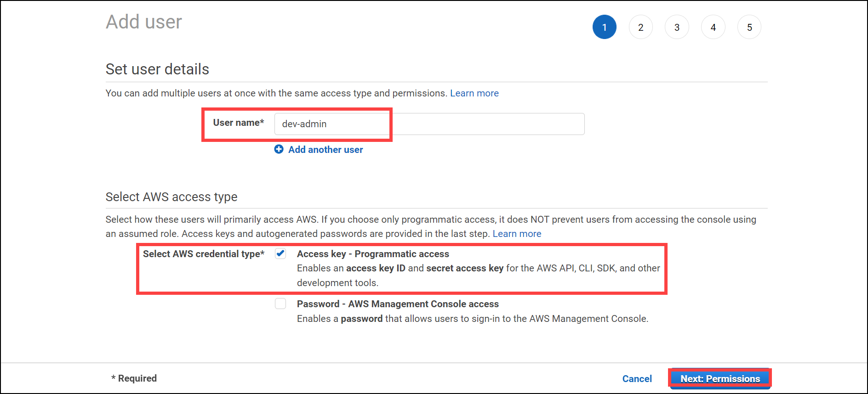Click the plus icon beside Add another user
This screenshot has height=394, width=868.
(x=279, y=149)
